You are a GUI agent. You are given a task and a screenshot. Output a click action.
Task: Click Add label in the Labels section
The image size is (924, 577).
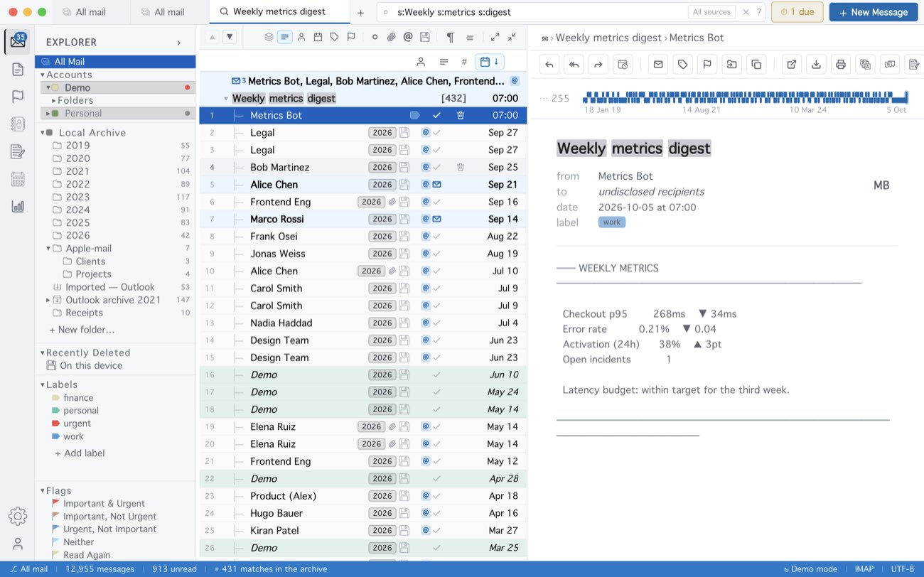80,453
